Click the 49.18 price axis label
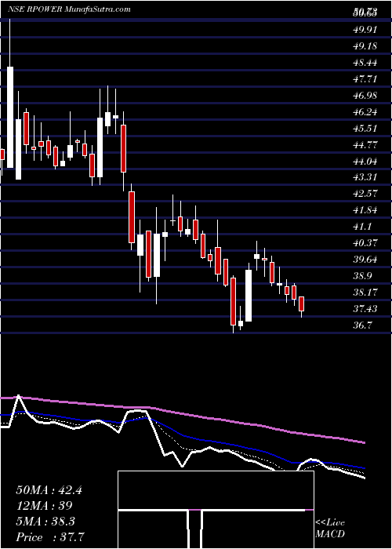The image size is (392, 549). (365, 46)
